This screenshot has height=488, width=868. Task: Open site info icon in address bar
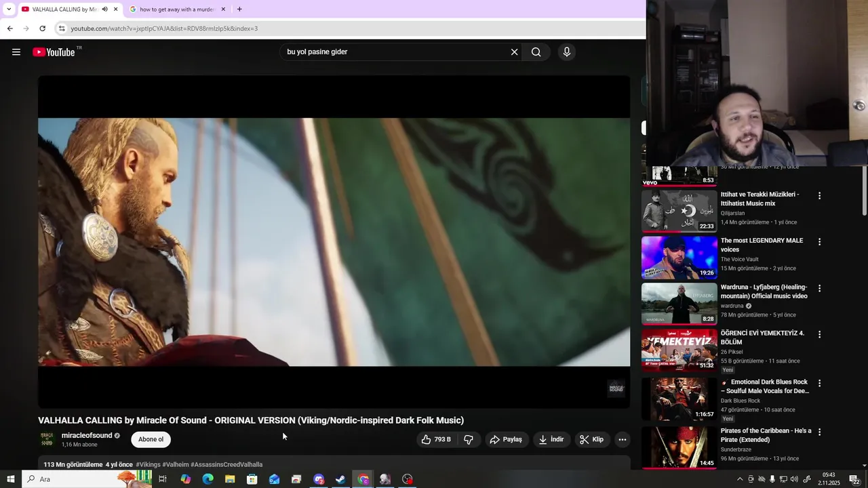(61, 28)
